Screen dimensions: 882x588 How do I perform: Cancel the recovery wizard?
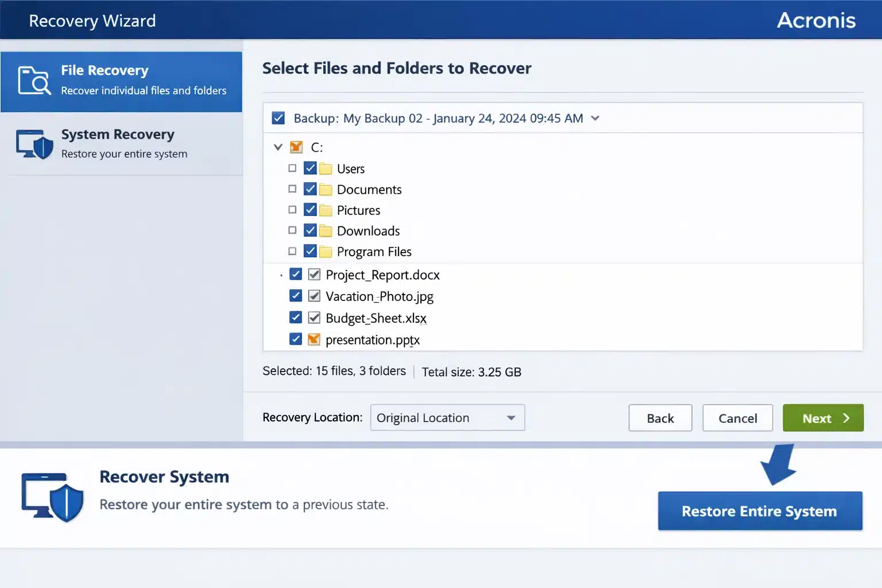point(737,417)
